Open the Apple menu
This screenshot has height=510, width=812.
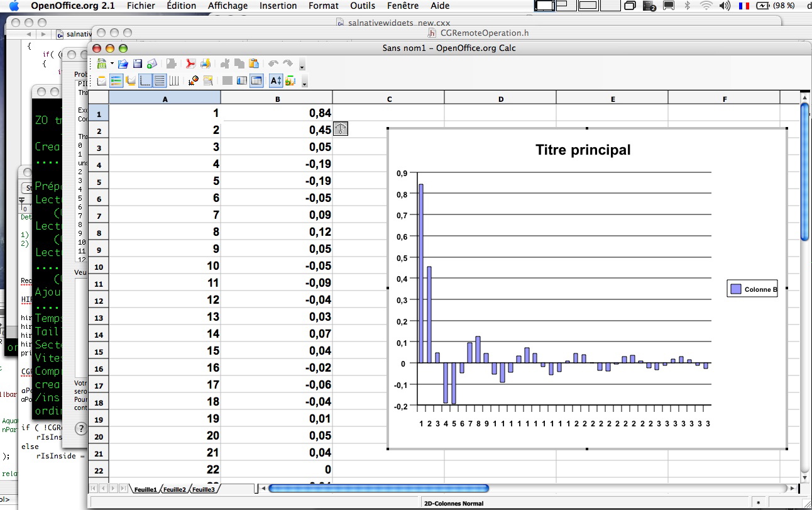[14, 6]
